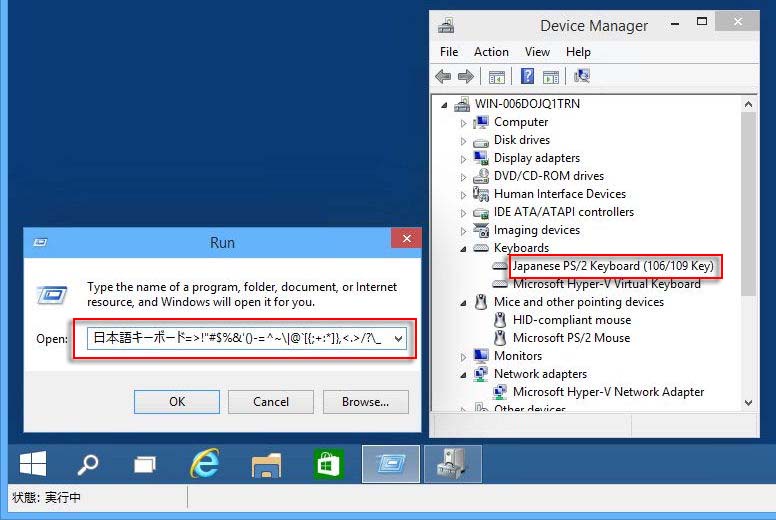Select Japanese PS/2 Keyboard (106/109 Key)
Viewport: 776px width, 520px height.
coord(613,266)
